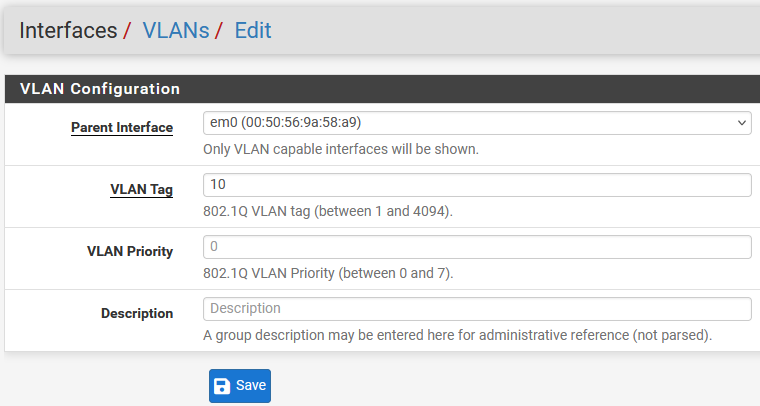Click the VLAN Priority label
Image resolution: width=760 pixels, height=406 pixels.
tap(130, 252)
